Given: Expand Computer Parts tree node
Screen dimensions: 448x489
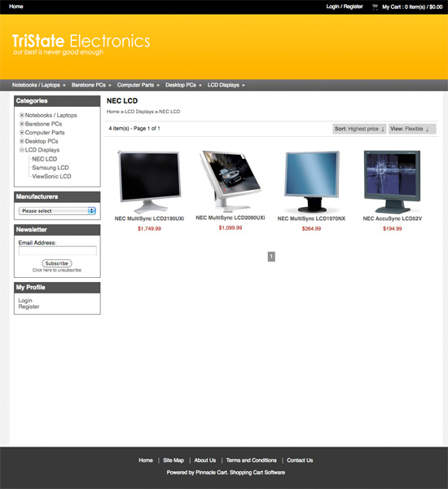Looking at the screenshot, I should point(22,133).
